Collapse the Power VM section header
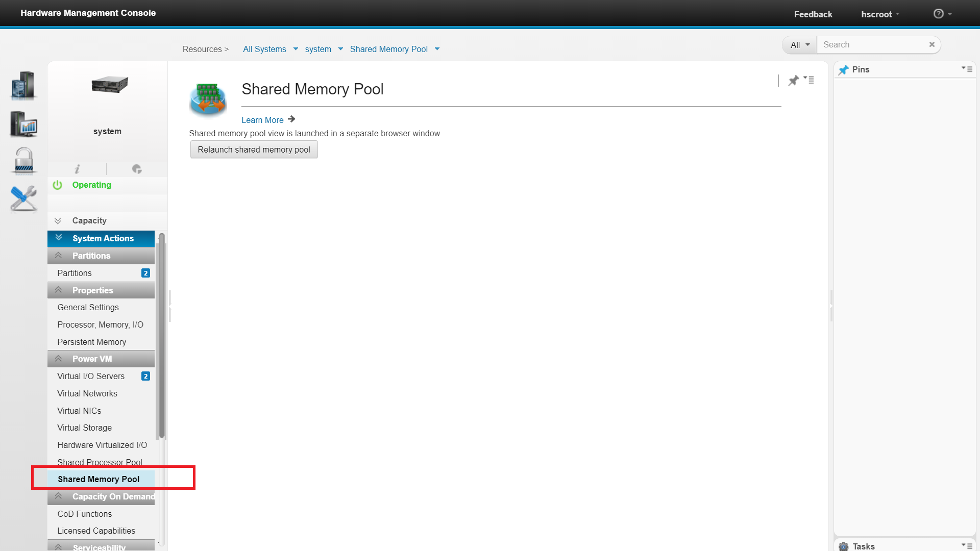 tap(101, 359)
